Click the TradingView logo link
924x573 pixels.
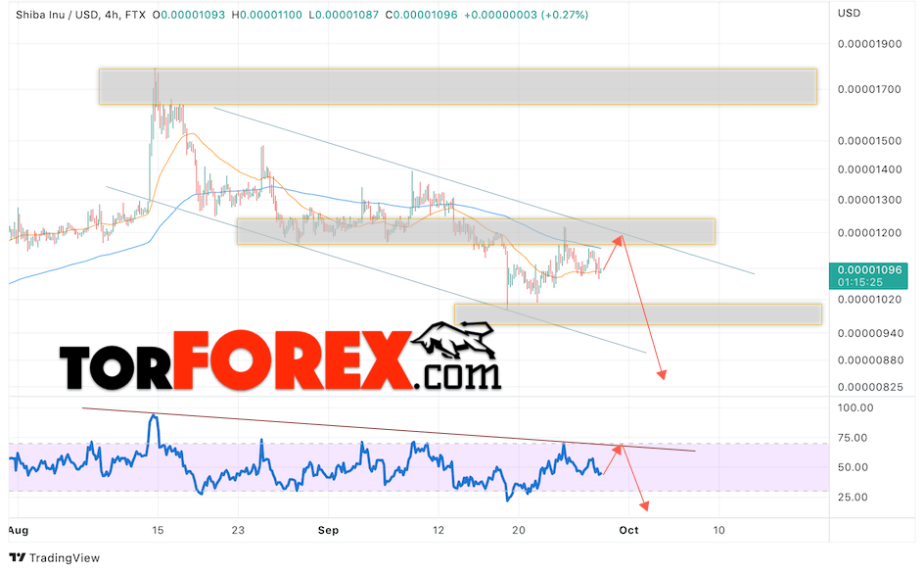click(x=55, y=557)
